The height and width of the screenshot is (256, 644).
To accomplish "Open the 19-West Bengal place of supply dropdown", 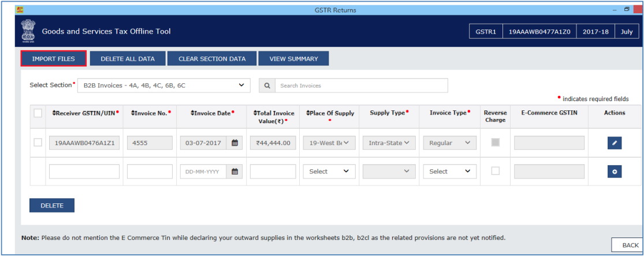I will click(329, 143).
